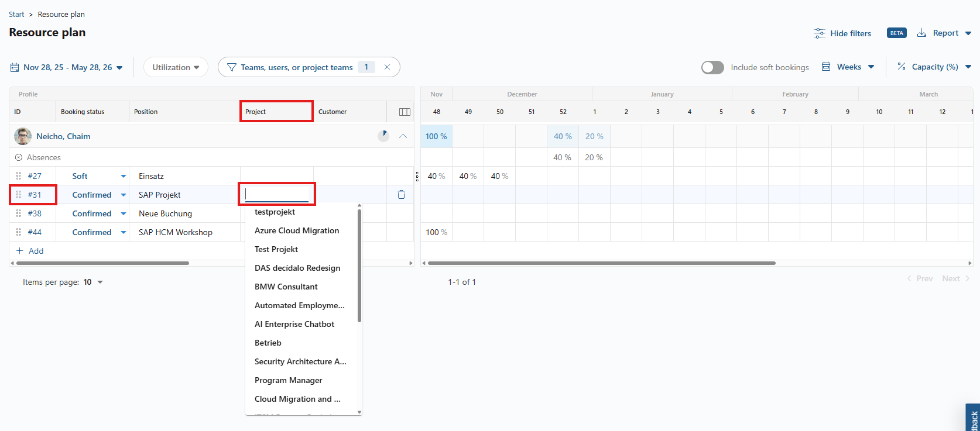Screen dimensions: 980x431
Task: Click the Absences circle icon
Action: pyautogui.click(x=19, y=157)
